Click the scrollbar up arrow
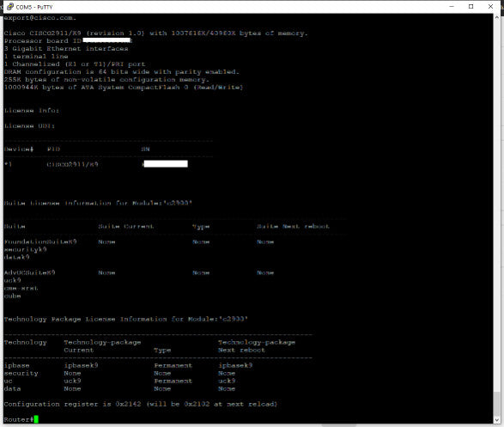 (497, 17)
